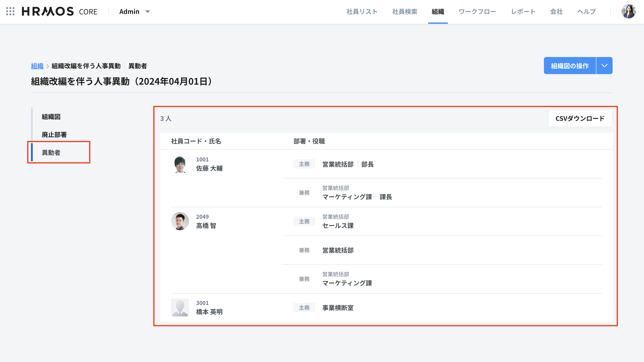This screenshot has height=362, width=644.
Task: Open the 会社 menu
Action: coord(556,11)
